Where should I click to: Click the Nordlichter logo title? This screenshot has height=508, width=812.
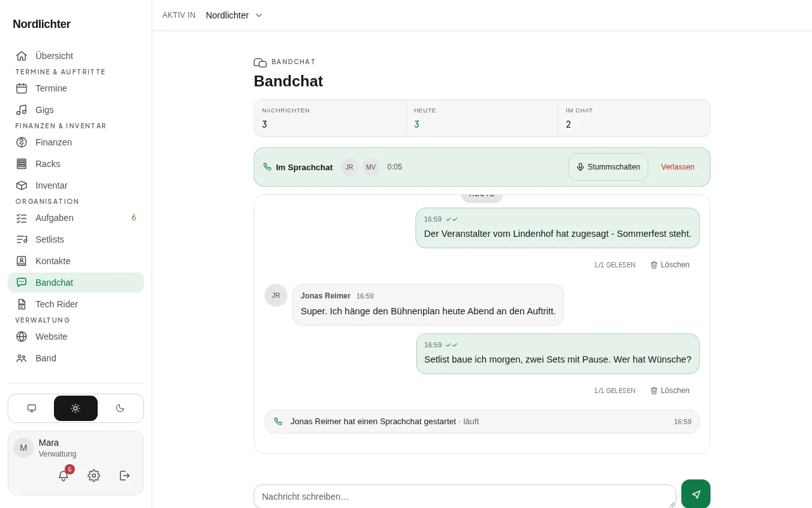click(42, 24)
